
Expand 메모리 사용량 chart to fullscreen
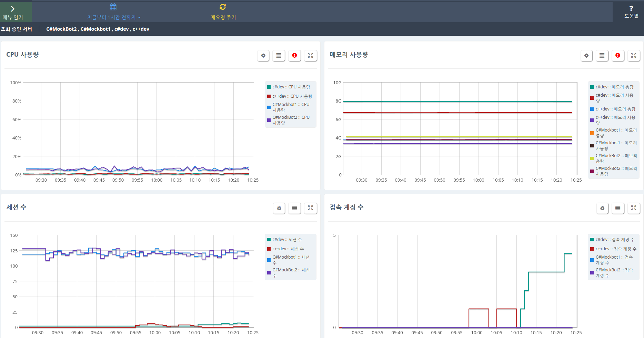click(x=634, y=56)
